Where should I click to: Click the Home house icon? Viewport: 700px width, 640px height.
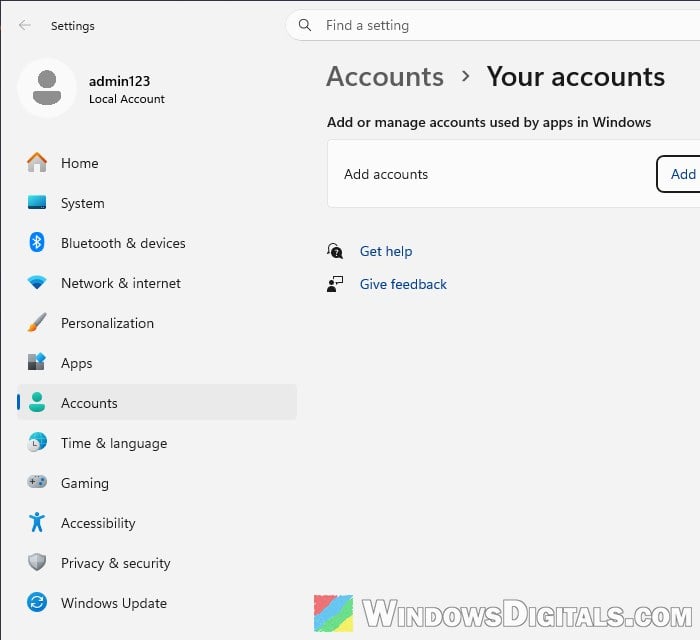[x=37, y=162]
